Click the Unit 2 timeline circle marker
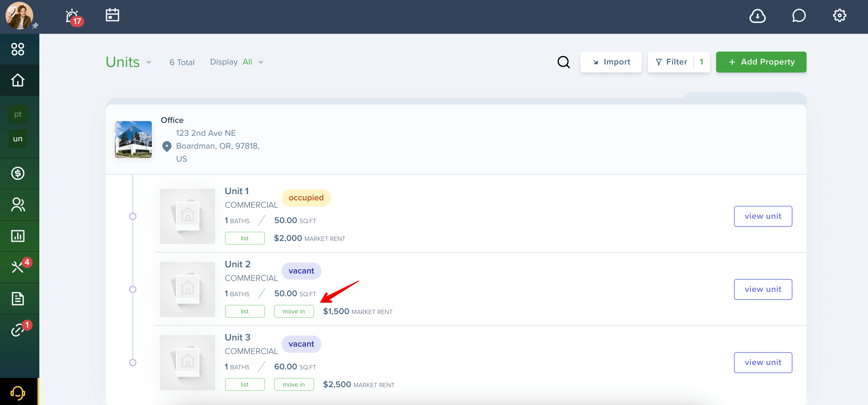The width and height of the screenshot is (868, 405). (133, 289)
